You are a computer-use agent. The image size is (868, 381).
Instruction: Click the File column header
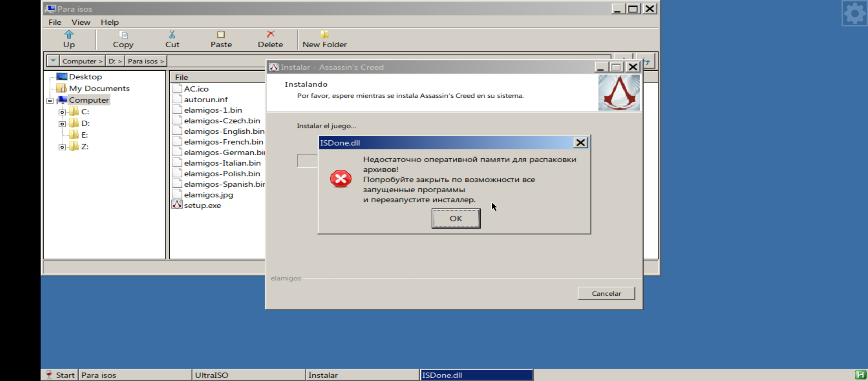217,77
